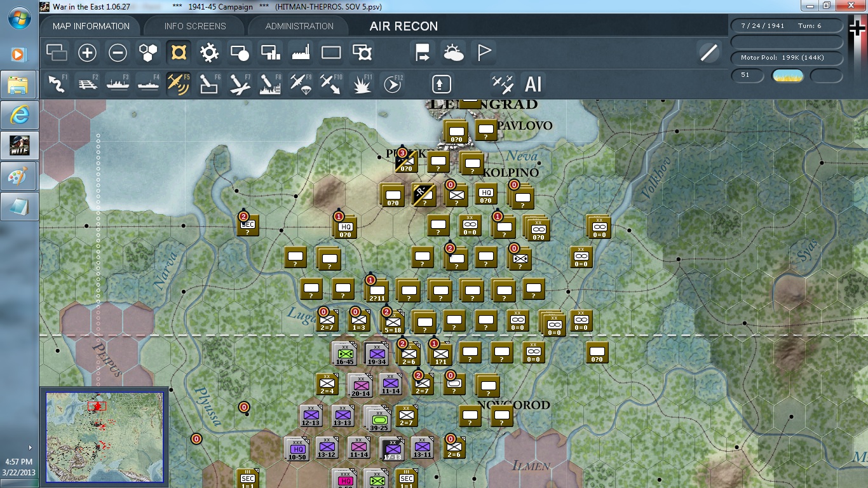868x488 pixels.
Task: Click the up-arrow box toolbar icon
Action: click(x=442, y=84)
